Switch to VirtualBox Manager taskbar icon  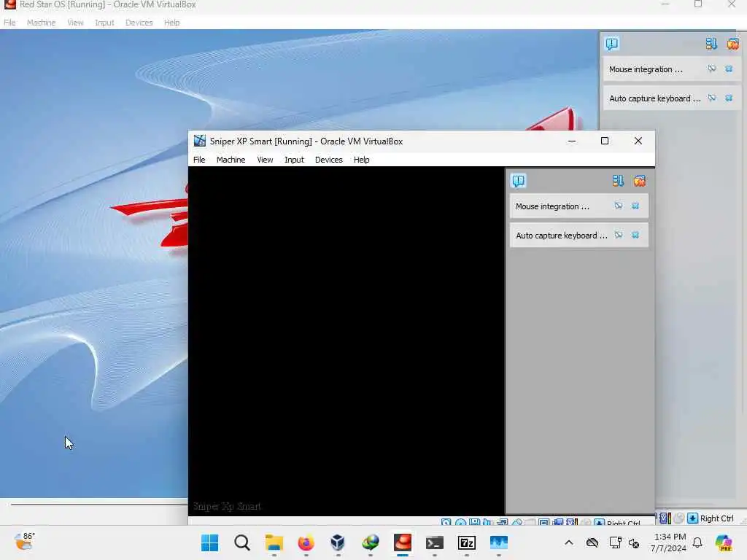coord(338,542)
